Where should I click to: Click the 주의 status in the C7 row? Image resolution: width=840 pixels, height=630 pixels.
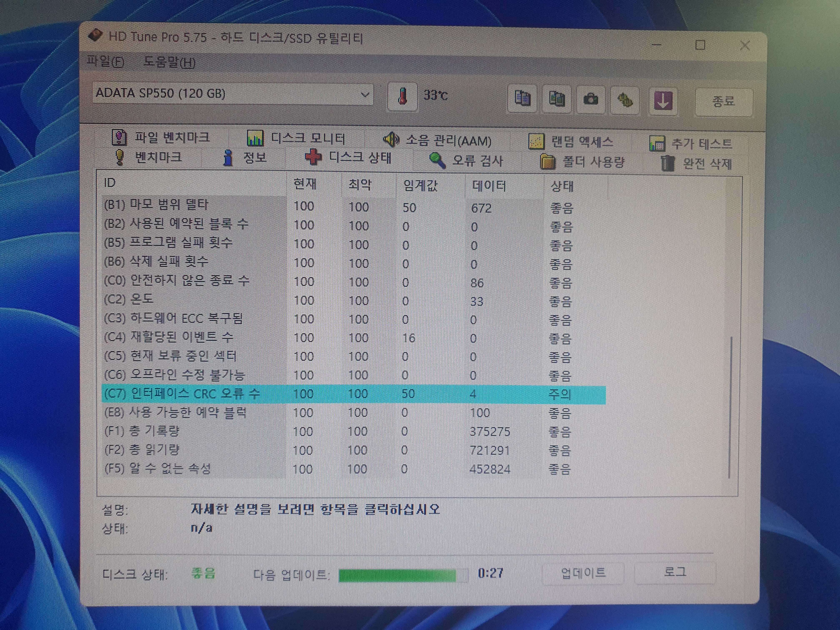(560, 394)
